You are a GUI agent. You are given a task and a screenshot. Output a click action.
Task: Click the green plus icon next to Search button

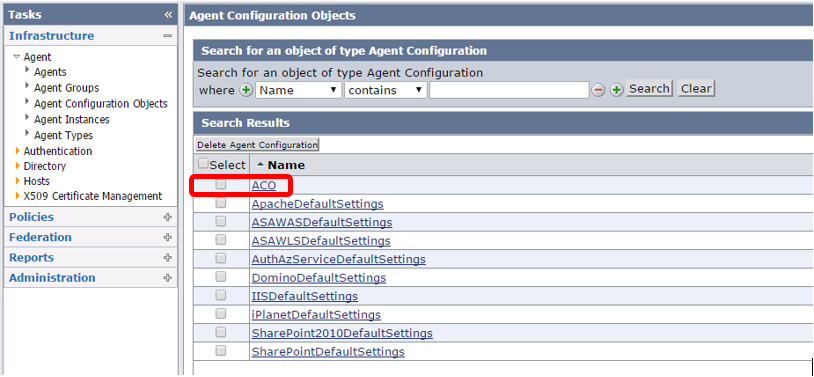tap(616, 90)
